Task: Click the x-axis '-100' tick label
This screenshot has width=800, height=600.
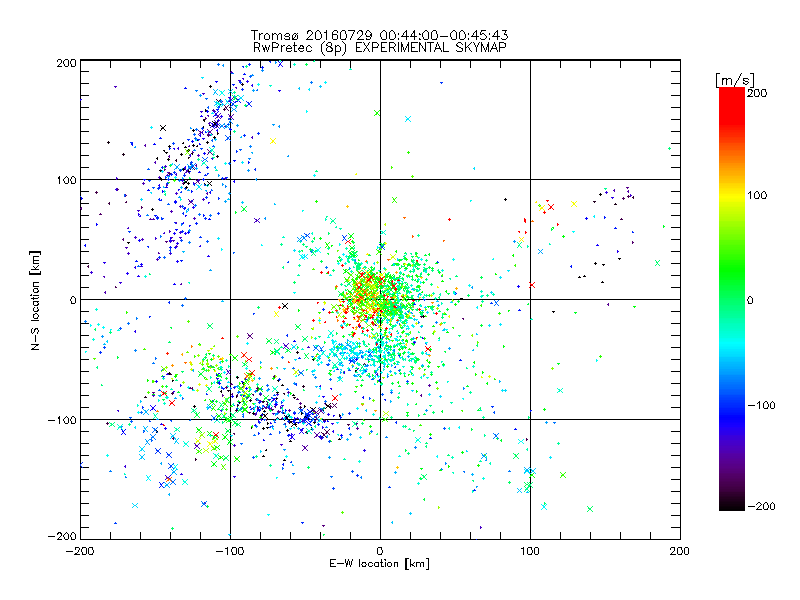Action: click(230, 551)
